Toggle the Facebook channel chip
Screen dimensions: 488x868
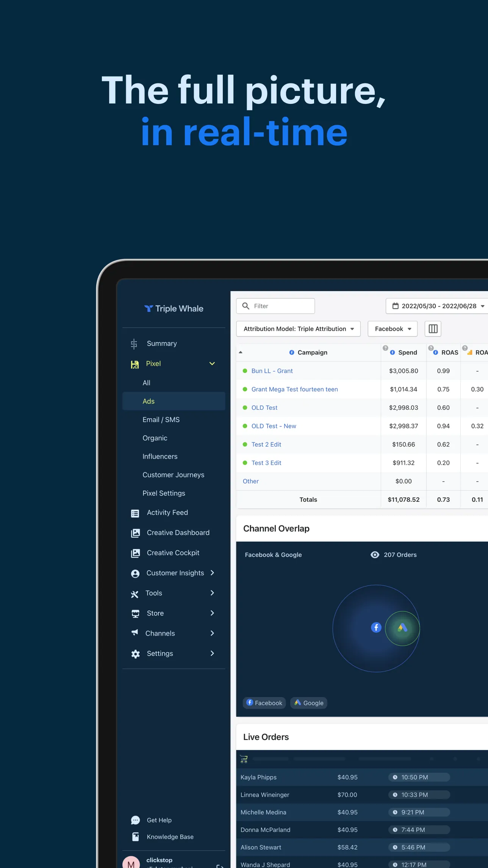[264, 703]
